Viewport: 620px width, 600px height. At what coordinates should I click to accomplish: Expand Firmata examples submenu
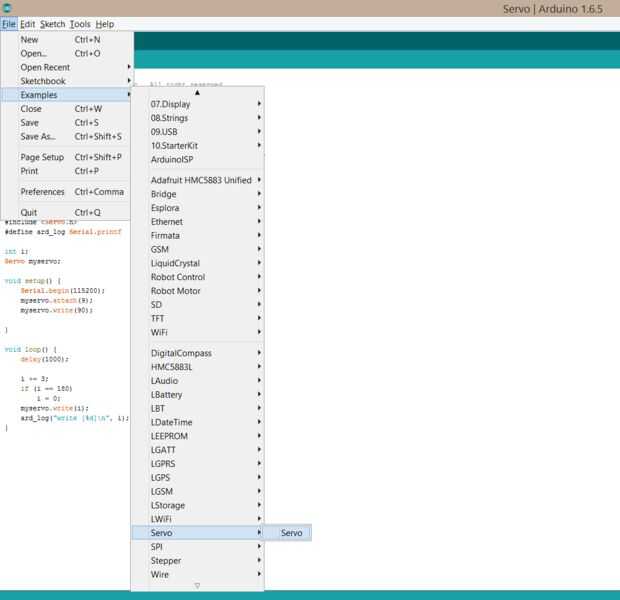198,236
